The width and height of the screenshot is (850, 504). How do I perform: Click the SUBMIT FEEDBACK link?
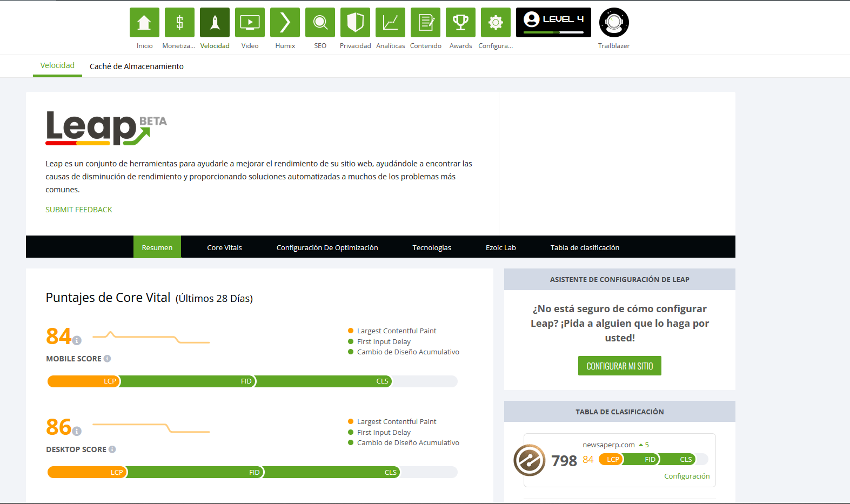pos(79,210)
